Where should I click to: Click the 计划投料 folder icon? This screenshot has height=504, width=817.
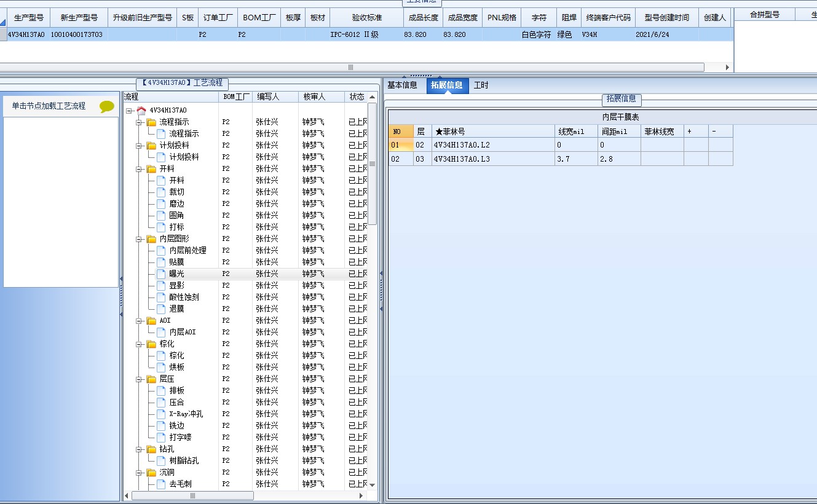(151, 145)
